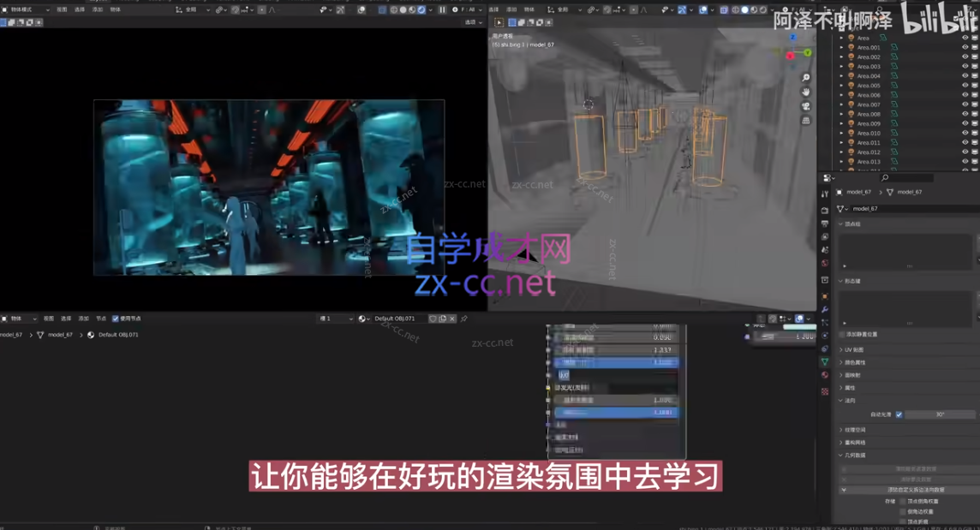The image size is (980, 530).
Task: Toggle the 使用节点 checkbox
Action: (115, 319)
